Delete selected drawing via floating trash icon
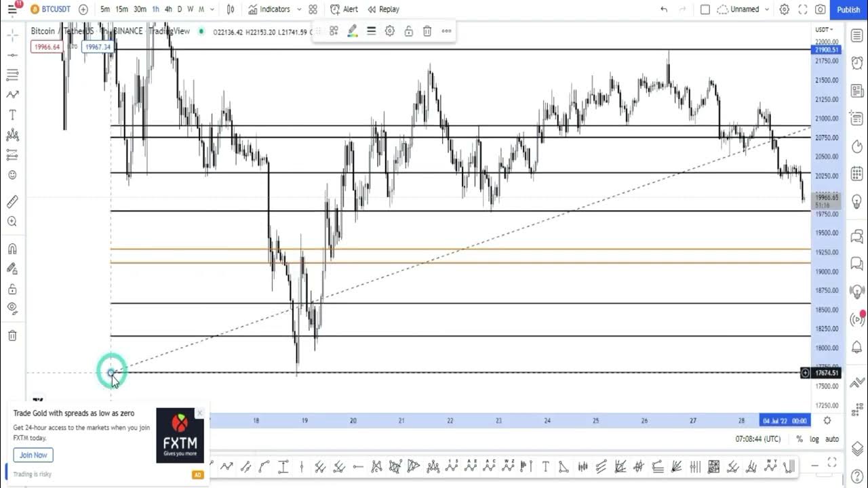Image resolution: width=868 pixels, height=488 pixels. tap(427, 30)
